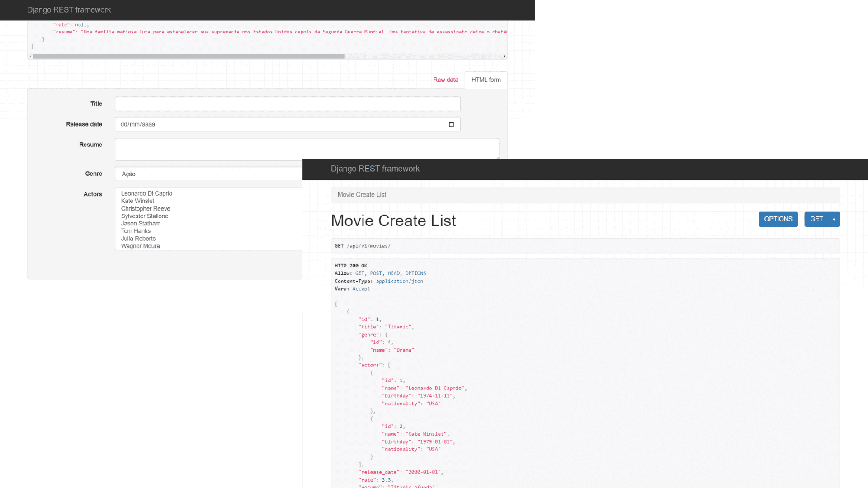Send the request with the GET button
This screenshot has height=488, width=868.
(816, 219)
